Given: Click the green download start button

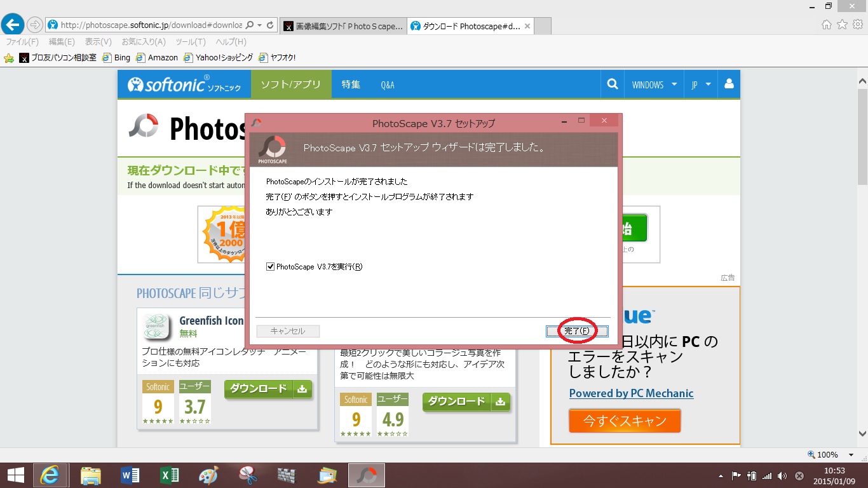Looking at the screenshot, I should [x=635, y=227].
